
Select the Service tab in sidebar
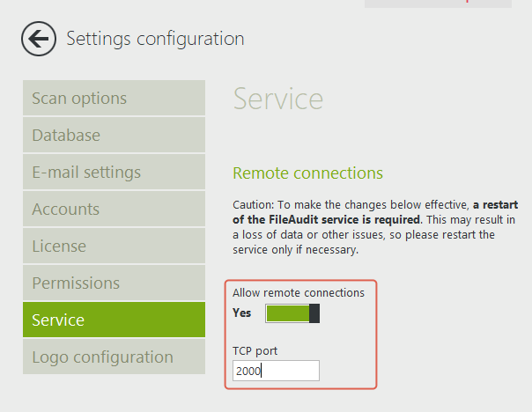[114, 320]
